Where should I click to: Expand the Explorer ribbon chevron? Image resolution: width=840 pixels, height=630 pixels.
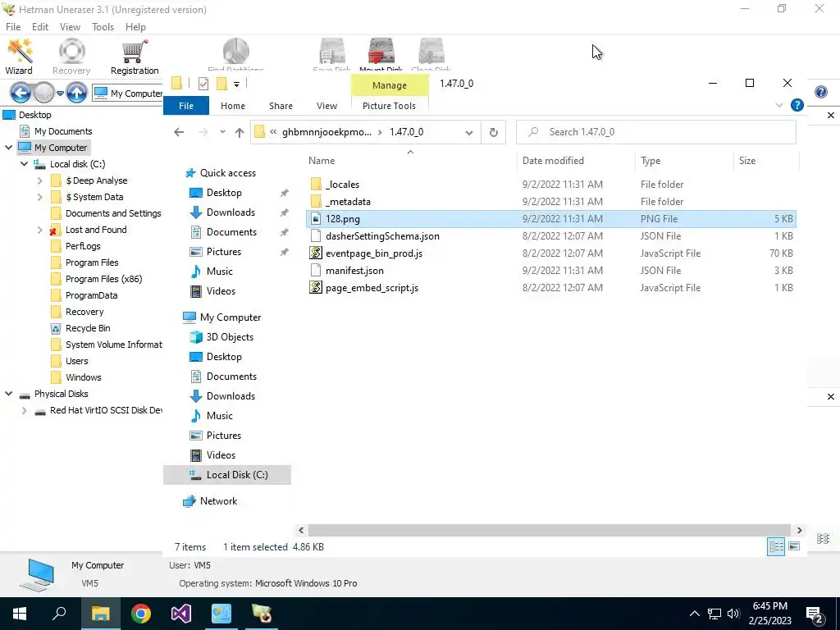coord(779,106)
